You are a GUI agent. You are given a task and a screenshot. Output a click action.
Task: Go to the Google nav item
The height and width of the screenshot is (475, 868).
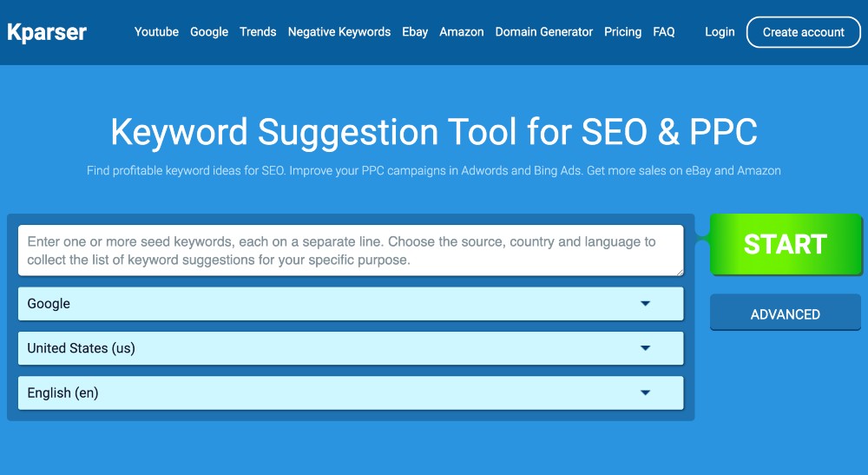coord(209,32)
